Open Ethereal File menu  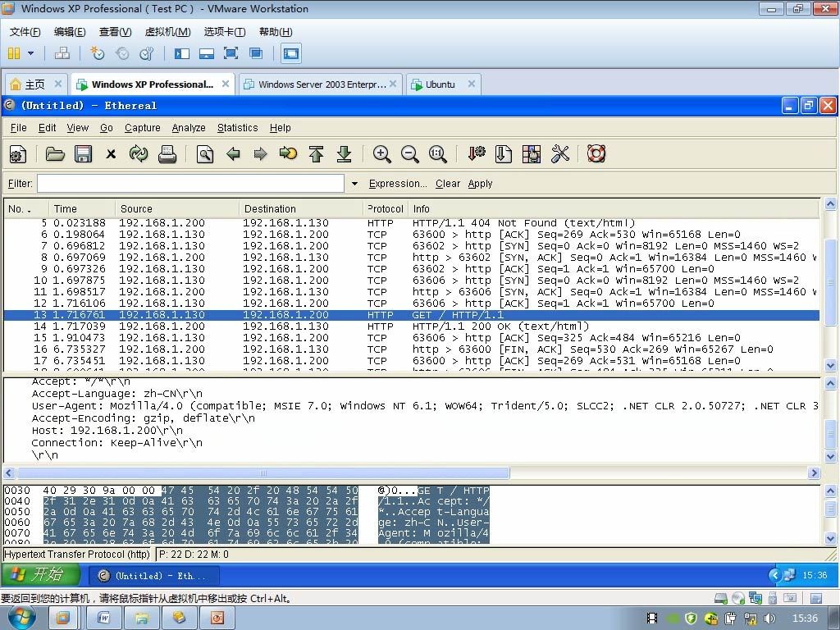(18, 127)
